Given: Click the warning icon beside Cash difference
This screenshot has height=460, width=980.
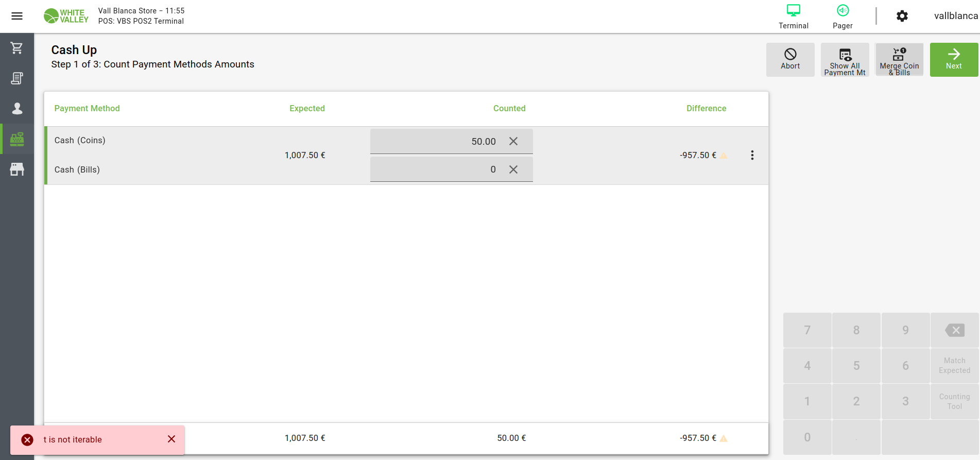Looking at the screenshot, I should pyautogui.click(x=724, y=156).
